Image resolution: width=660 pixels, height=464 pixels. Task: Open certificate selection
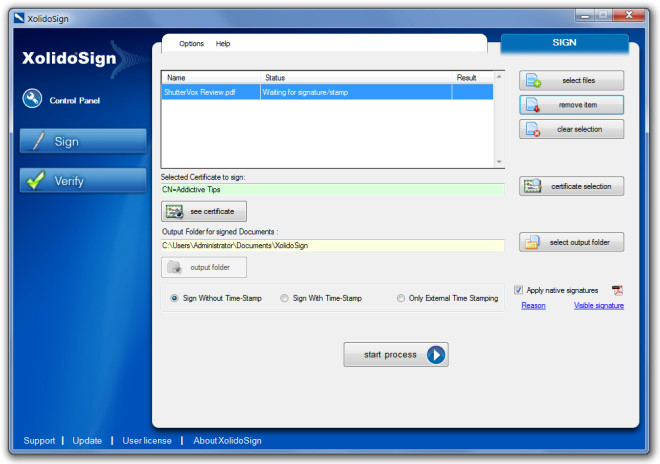click(x=571, y=186)
